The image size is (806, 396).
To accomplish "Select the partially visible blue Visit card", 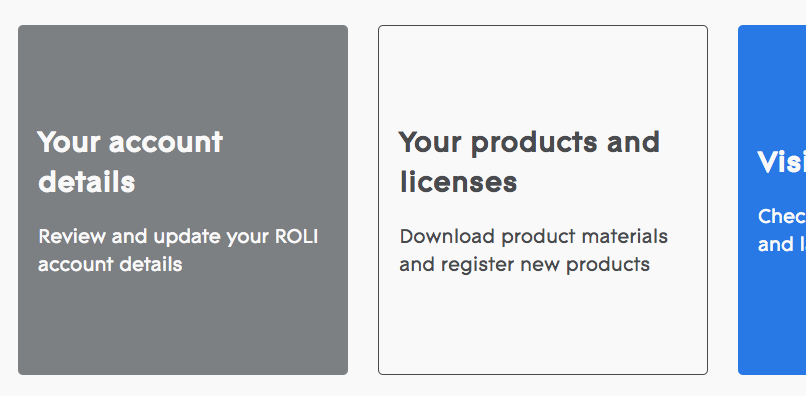I will (772, 200).
